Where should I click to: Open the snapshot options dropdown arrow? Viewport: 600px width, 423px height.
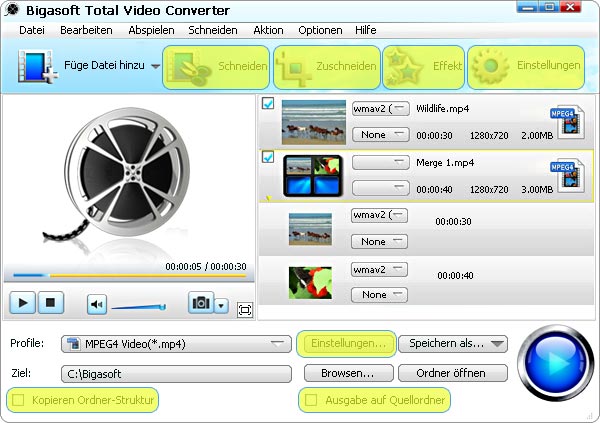pos(221,305)
